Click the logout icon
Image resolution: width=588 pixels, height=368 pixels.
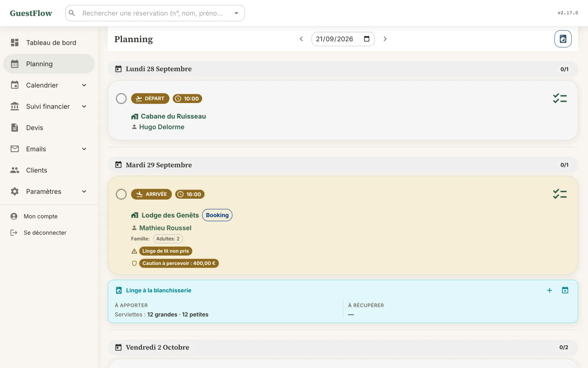click(x=14, y=233)
